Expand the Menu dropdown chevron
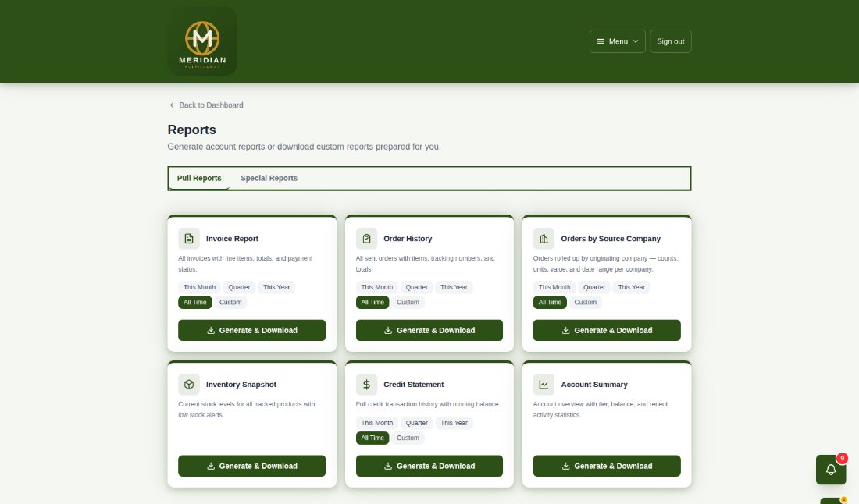The image size is (859, 504). click(x=636, y=41)
